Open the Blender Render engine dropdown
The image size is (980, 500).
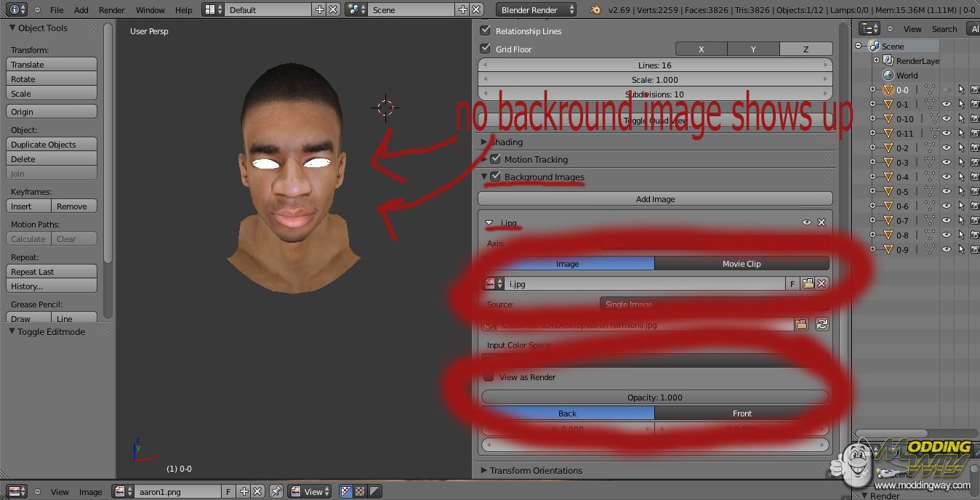(537, 9)
